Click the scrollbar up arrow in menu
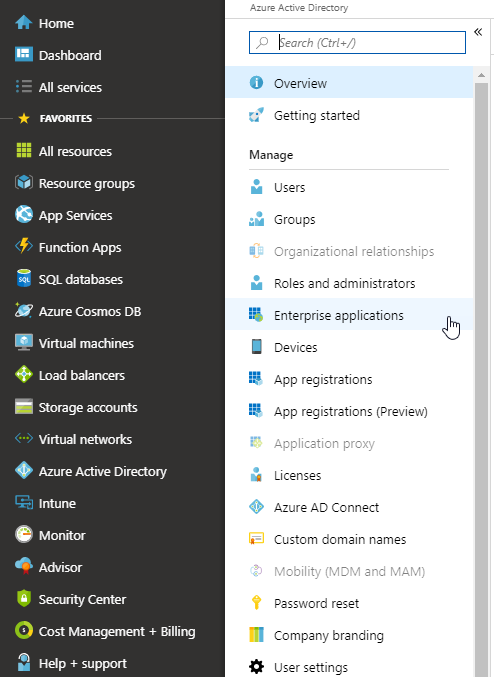The width and height of the screenshot is (494, 677). click(481, 75)
